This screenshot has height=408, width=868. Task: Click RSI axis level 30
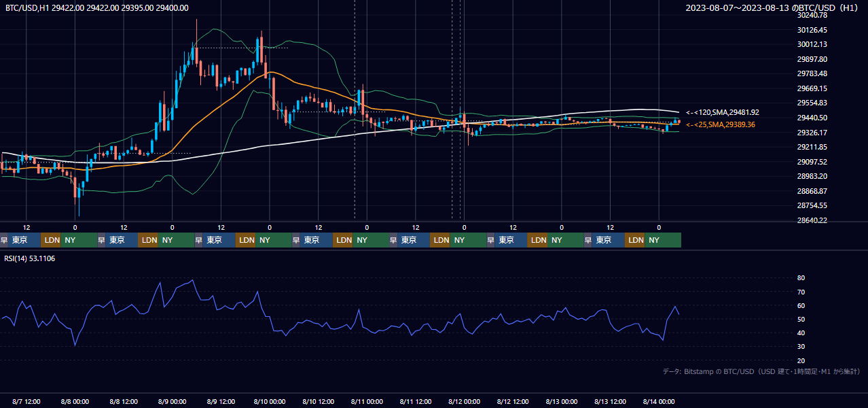(801, 347)
